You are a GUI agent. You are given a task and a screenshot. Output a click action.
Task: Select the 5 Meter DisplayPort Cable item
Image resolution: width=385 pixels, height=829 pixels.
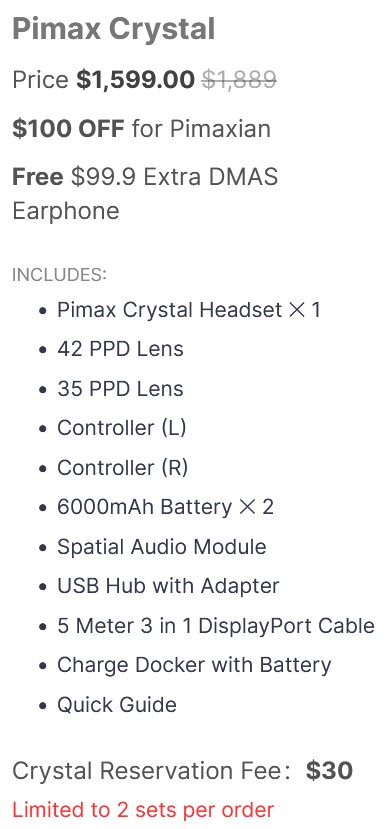(x=216, y=626)
